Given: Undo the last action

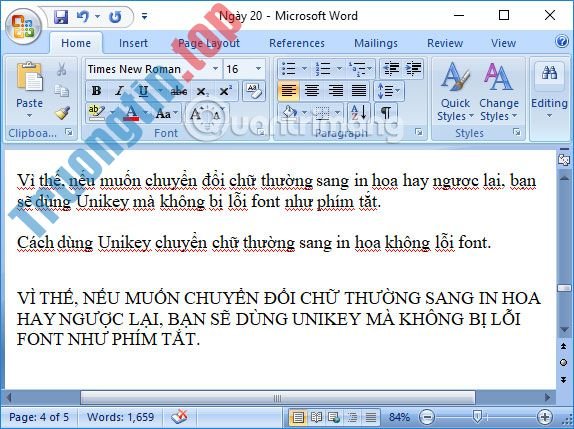Looking at the screenshot, I should click(x=83, y=17).
